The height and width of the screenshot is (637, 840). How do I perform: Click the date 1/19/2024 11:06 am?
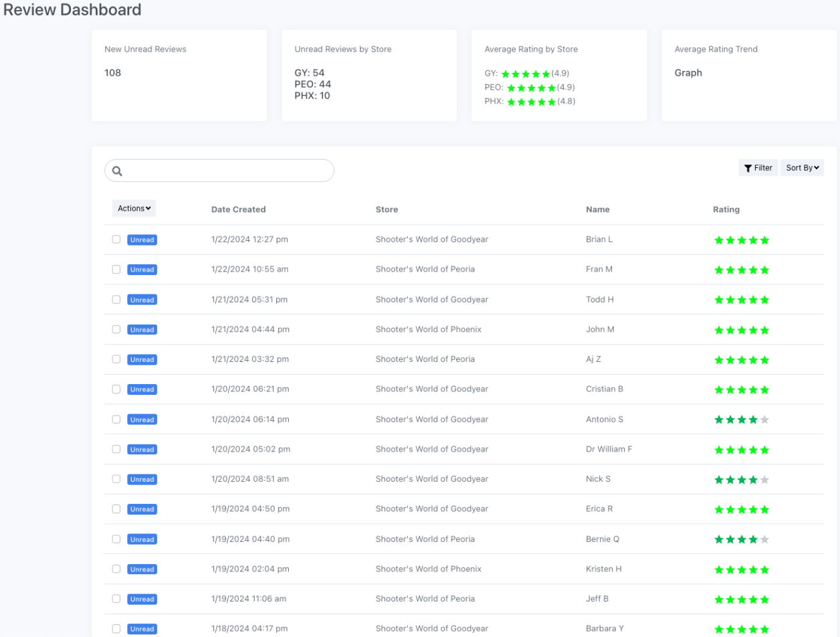249,599
